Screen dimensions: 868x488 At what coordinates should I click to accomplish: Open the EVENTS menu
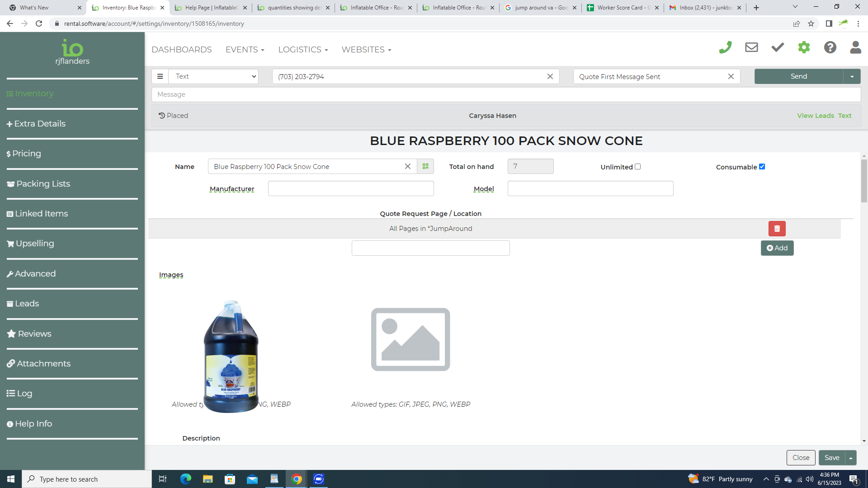(245, 50)
